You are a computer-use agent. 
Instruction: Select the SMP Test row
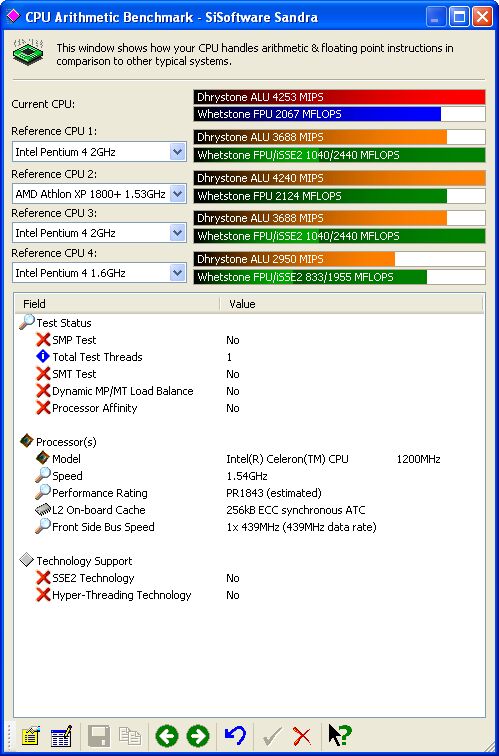tap(248, 340)
